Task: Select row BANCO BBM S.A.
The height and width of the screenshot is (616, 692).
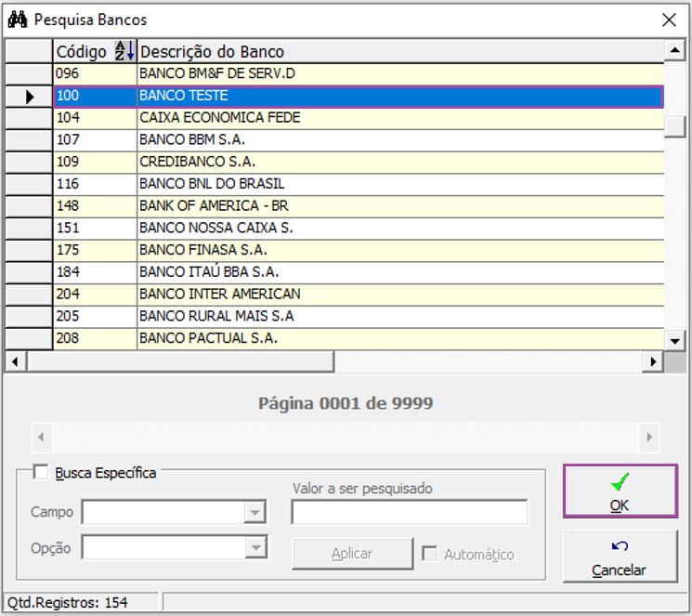Action: tap(359, 140)
